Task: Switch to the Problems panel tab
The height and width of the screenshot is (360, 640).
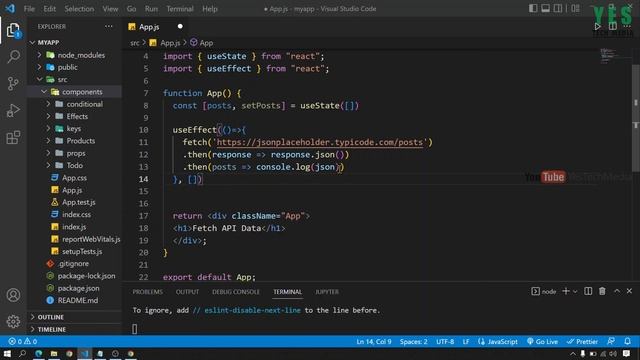Action: pyautogui.click(x=147, y=292)
